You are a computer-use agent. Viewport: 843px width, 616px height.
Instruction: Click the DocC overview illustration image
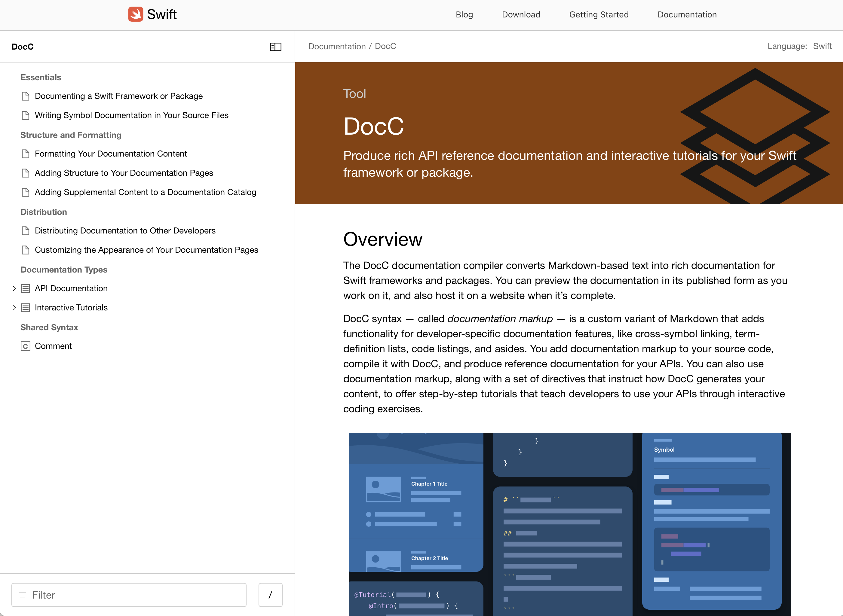570,524
